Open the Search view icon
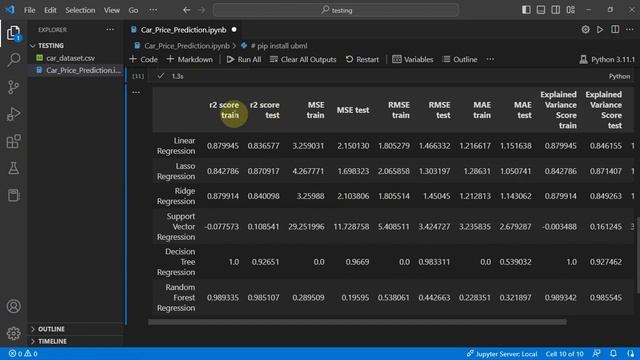The height and width of the screenshot is (360, 640). coord(13,60)
